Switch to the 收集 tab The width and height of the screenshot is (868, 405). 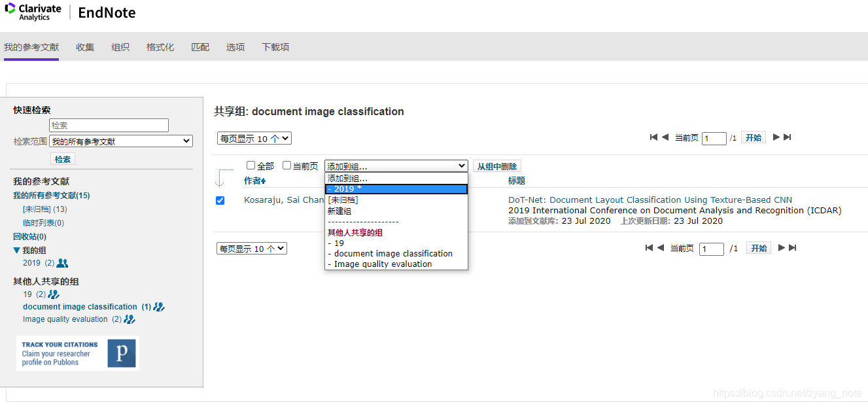(84, 46)
